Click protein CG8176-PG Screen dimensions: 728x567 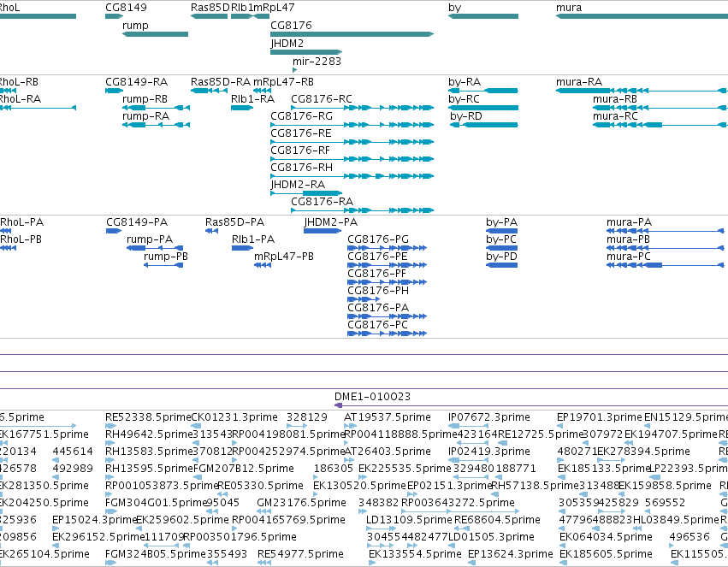tap(387, 248)
